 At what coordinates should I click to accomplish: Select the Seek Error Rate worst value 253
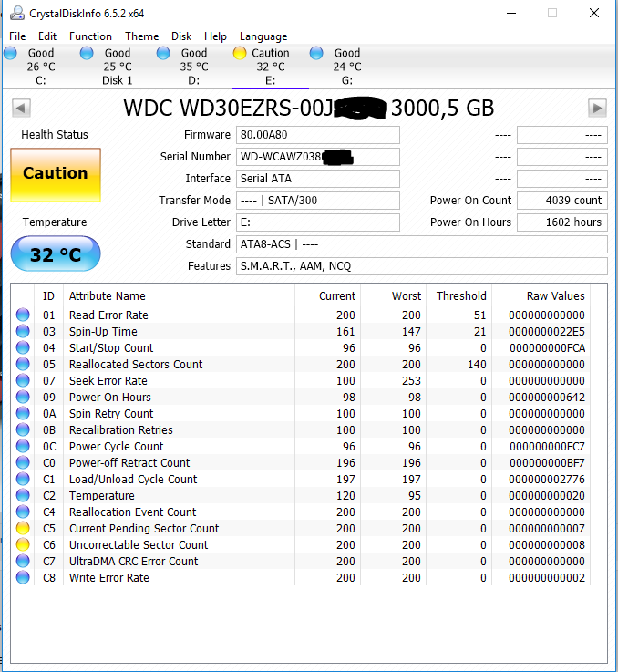[411, 380]
